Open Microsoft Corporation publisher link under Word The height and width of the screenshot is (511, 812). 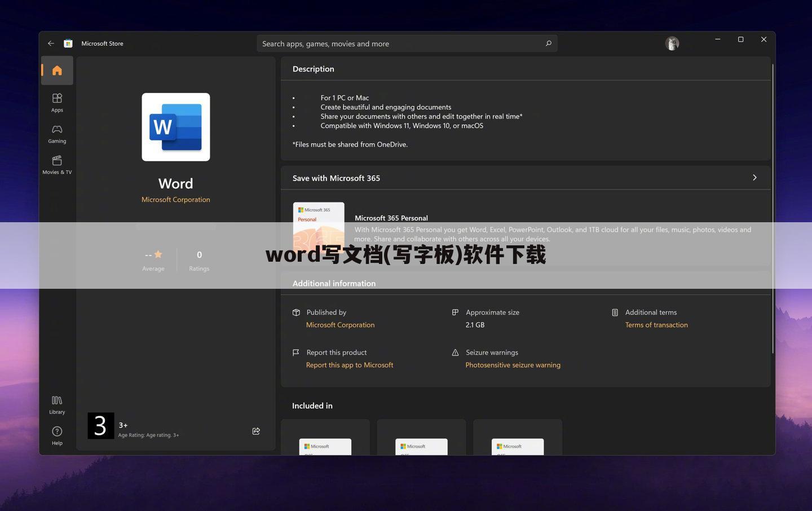pos(176,200)
